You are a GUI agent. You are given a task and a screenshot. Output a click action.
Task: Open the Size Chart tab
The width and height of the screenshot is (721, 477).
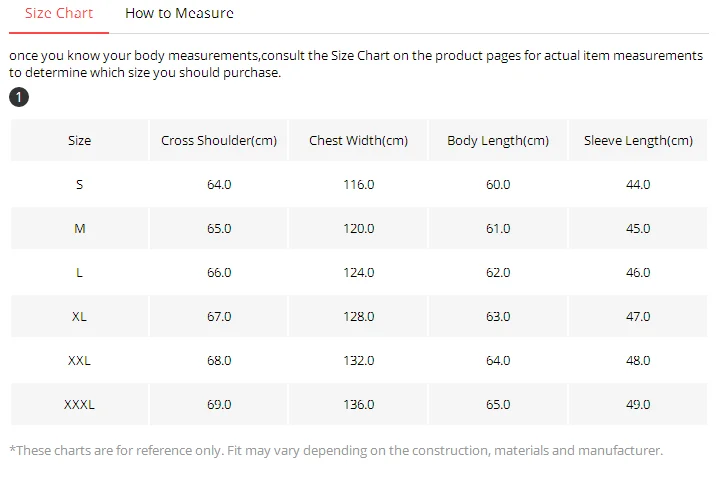tap(59, 13)
